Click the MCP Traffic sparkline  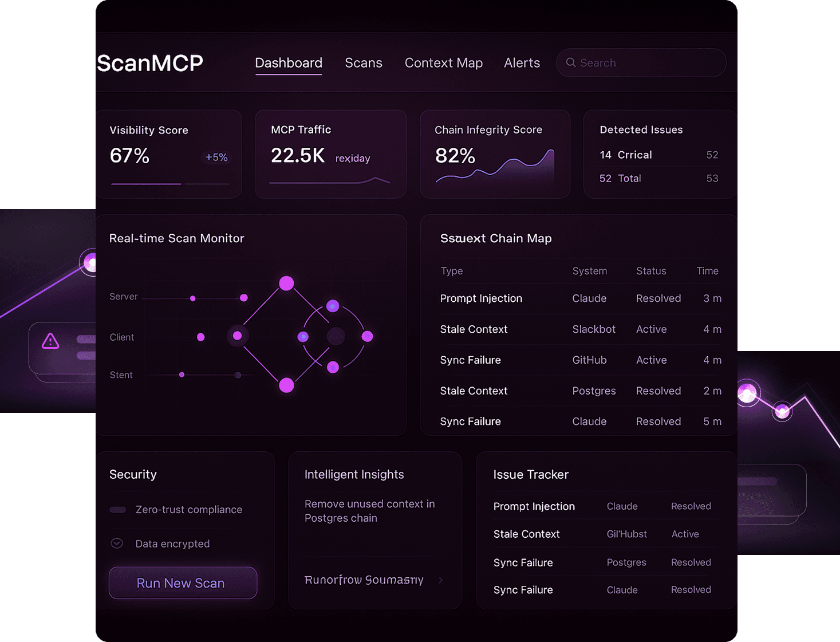330,181
